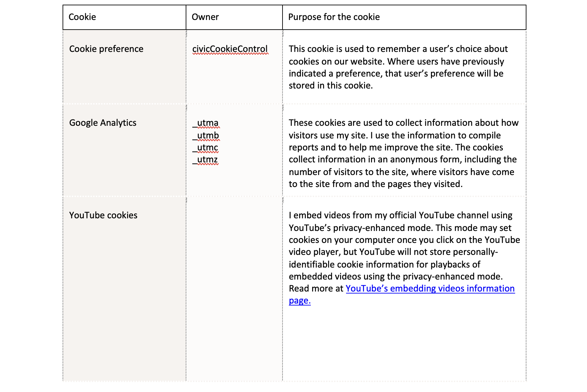Click the _utma cookie name

pos(206,123)
